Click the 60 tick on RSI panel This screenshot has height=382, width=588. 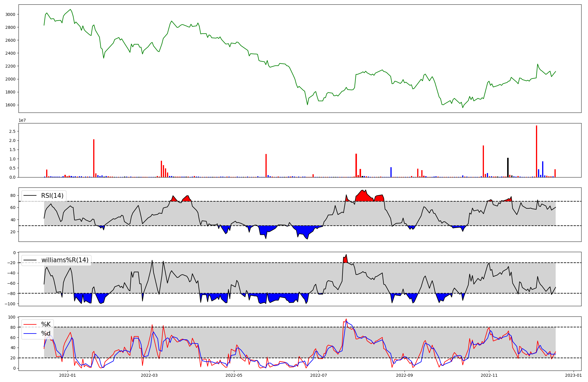[x=13, y=207]
